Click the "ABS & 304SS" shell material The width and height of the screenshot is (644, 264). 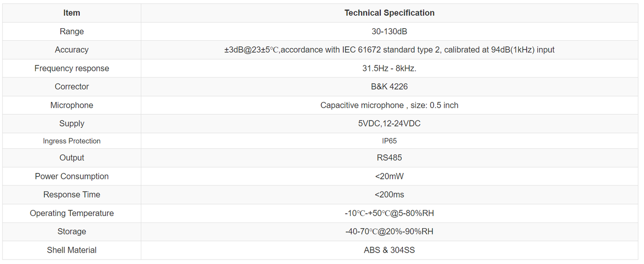pos(389,250)
